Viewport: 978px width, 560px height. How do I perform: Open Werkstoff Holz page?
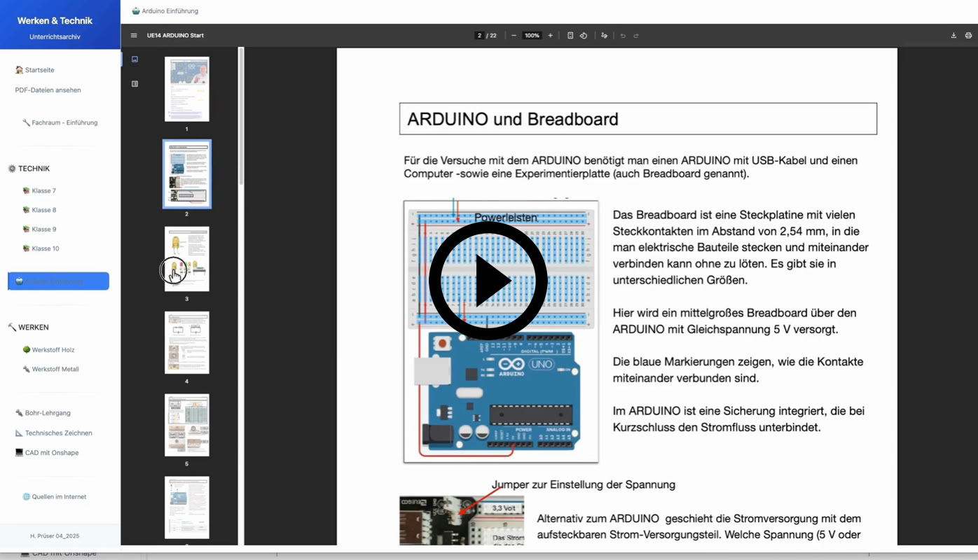coord(53,350)
